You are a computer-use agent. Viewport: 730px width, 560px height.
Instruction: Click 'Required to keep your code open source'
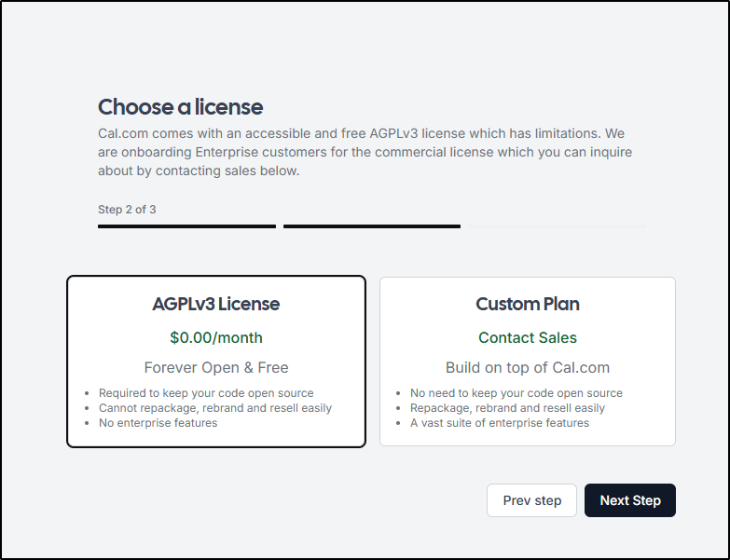click(x=206, y=393)
